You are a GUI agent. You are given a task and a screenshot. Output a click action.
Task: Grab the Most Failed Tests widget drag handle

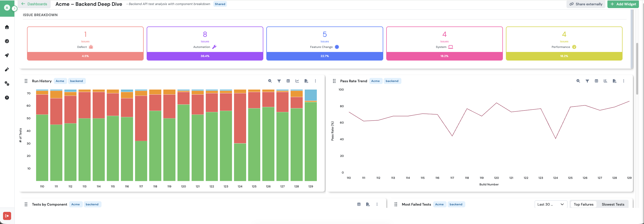pos(396,204)
